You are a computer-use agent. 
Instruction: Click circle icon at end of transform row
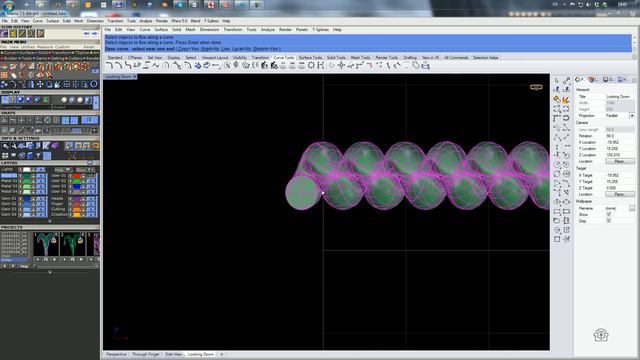tap(94, 84)
